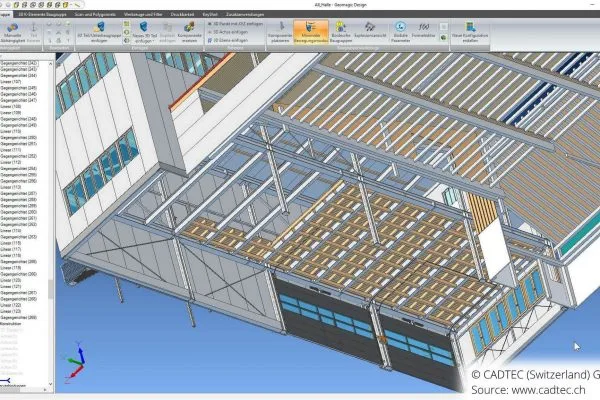Switch to the Druckbarkeit tab
The height and width of the screenshot is (400, 600).
point(182,15)
